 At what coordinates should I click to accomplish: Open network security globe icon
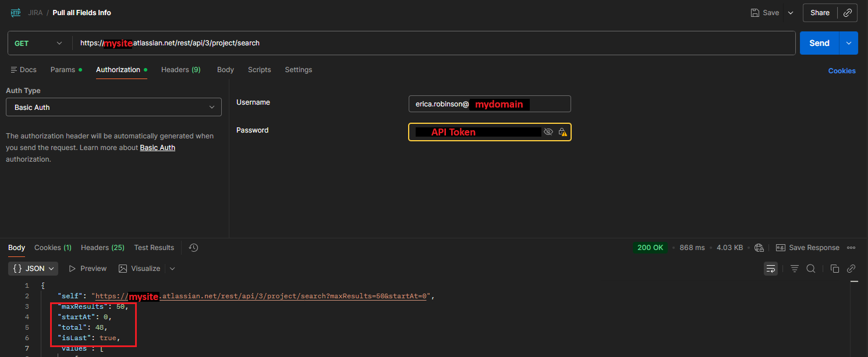(x=759, y=248)
